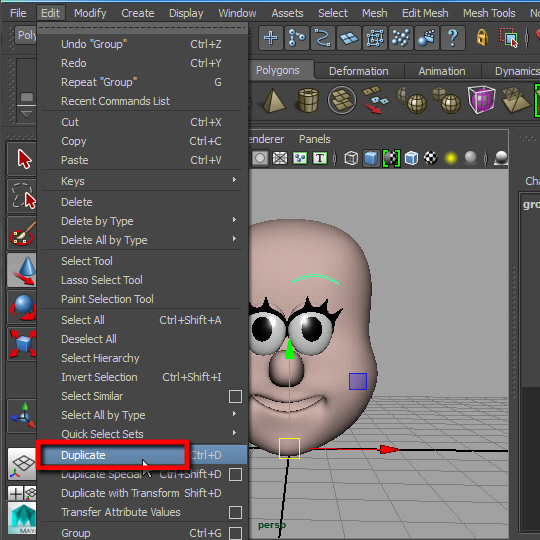540x540 pixels.
Task: Switch to the Animation shelf tab
Action: click(x=442, y=71)
